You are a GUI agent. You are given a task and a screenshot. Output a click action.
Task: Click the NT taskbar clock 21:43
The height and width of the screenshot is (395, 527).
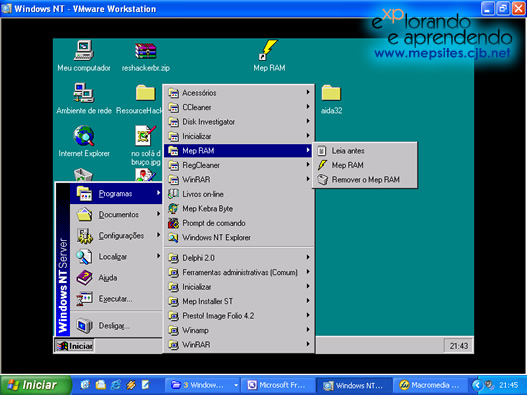coord(459,346)
